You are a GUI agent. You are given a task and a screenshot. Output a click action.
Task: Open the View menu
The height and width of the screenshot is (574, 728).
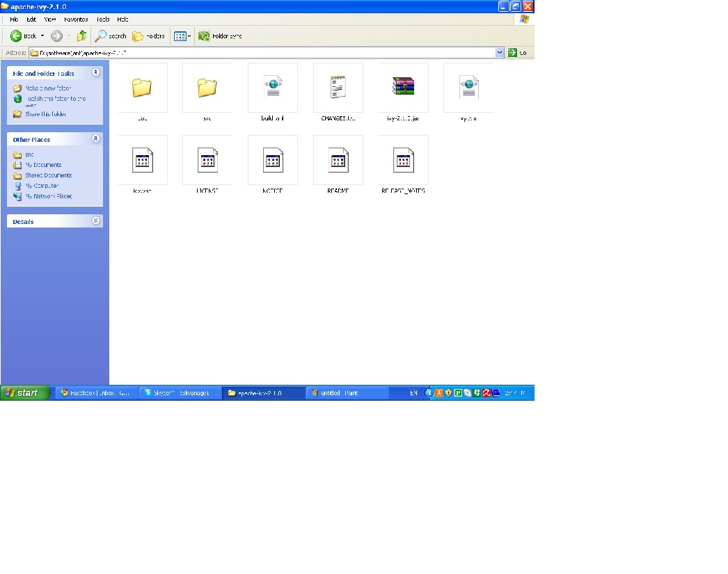pyautogui.click(x=50, y=19)
